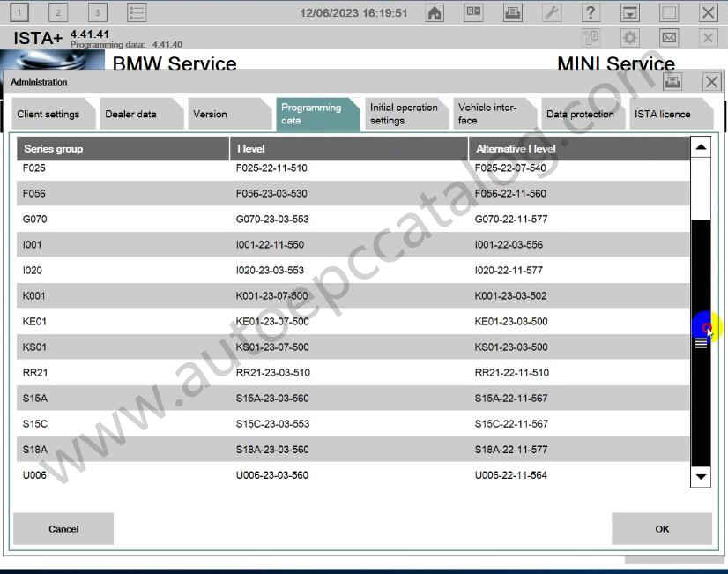Select workspace number 2 button
Viewport: 728px width, 574px height.
58,12
